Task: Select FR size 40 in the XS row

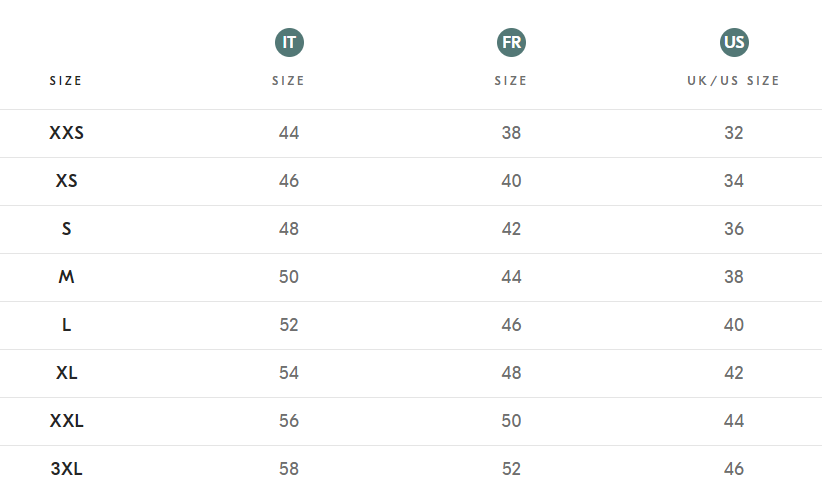Action: 511,181
